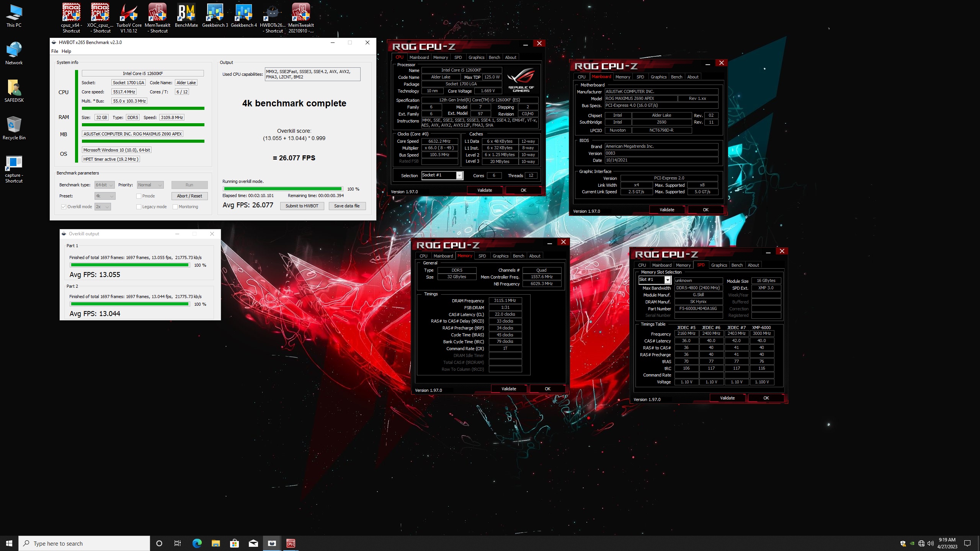The height and width of the screenshot is (551, 980).
Task: Switch to Bench tab in CPU tab window
Action: (x=494, y=57)
